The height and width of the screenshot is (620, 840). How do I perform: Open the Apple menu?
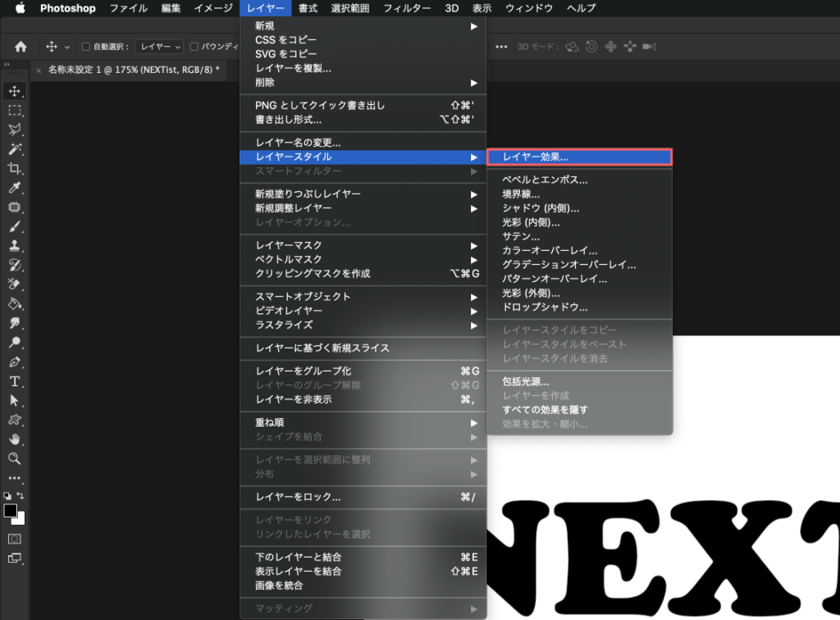coord(20,8)
